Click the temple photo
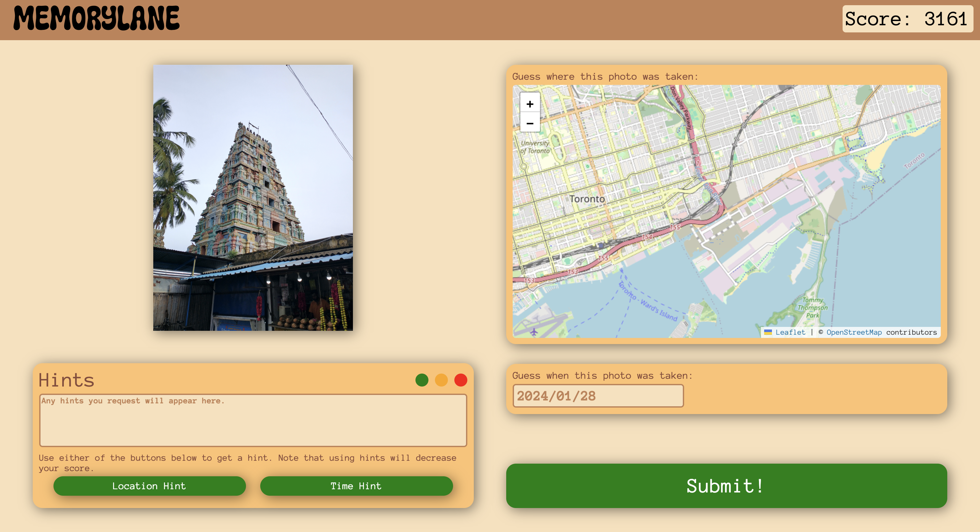Image resolution: width=980 pixels, height=532 pixels. (253, 197)
